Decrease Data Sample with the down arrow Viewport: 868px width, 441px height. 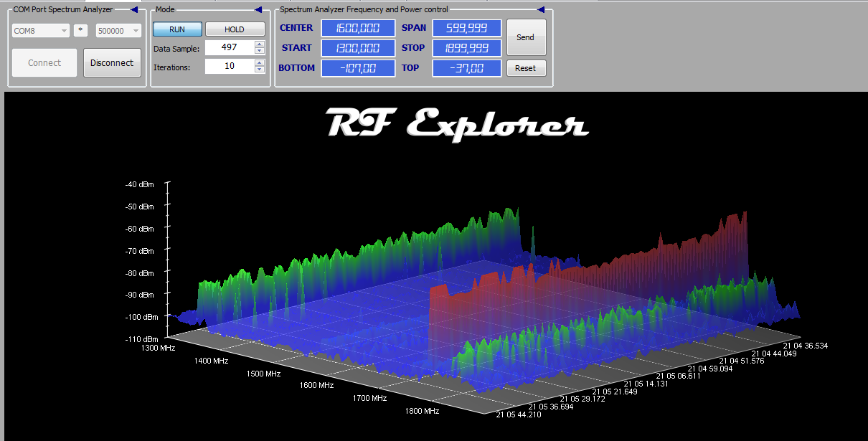tap(260, 51)
